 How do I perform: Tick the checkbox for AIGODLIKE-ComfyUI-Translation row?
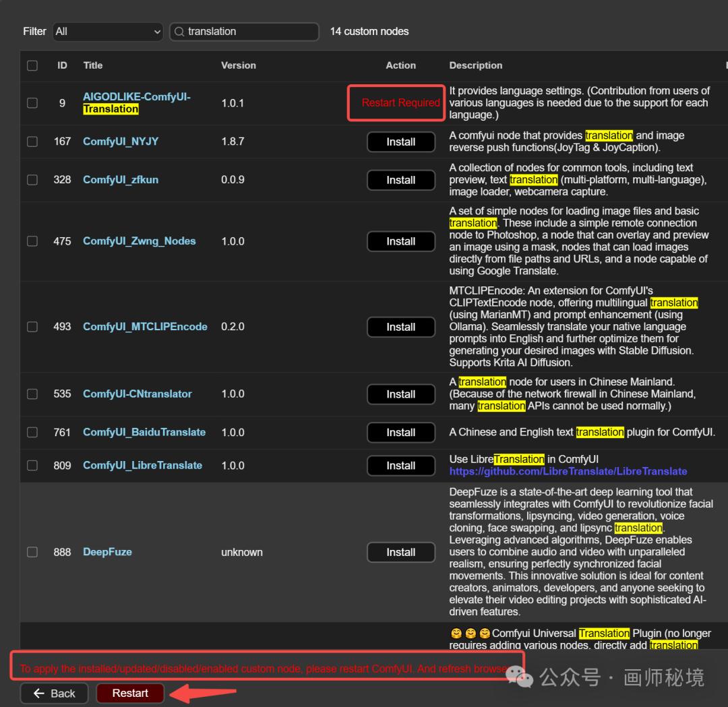pyautogui.click(x=32, y=102)
